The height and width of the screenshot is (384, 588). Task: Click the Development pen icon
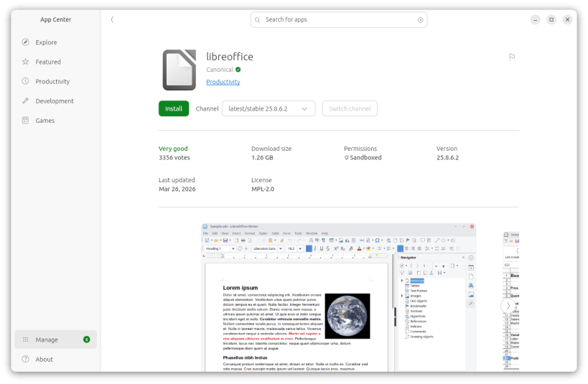[26, 101]
